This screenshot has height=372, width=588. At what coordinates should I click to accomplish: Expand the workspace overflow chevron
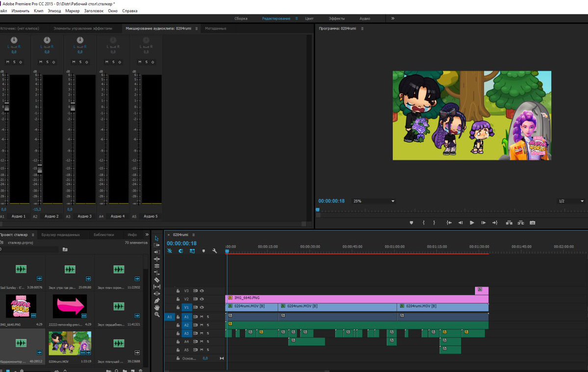[x=393, y=18]
